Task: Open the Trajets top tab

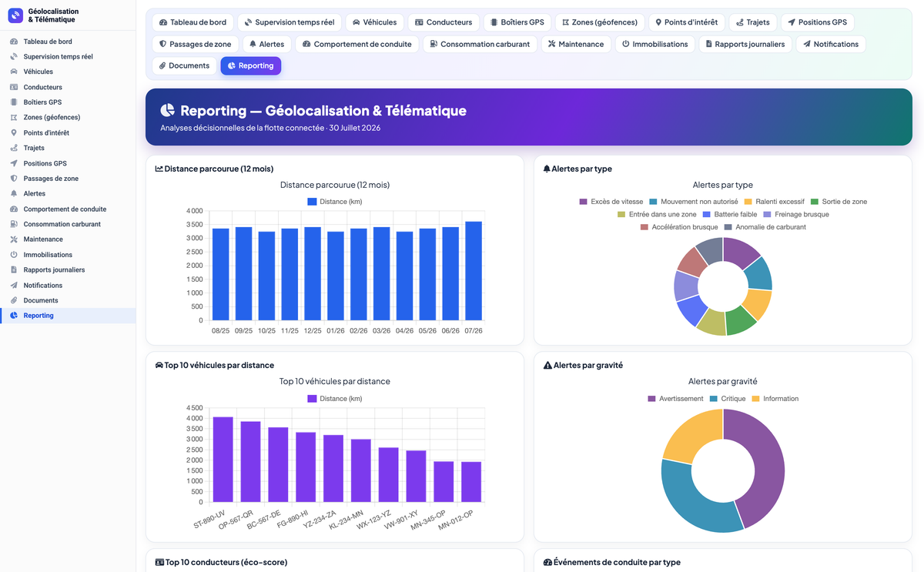Action: 753,22
